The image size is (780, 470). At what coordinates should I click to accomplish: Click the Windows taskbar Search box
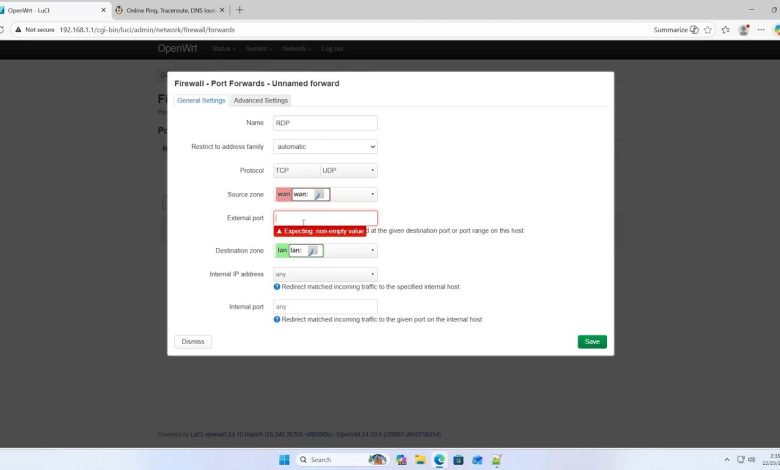click(342, 460)
